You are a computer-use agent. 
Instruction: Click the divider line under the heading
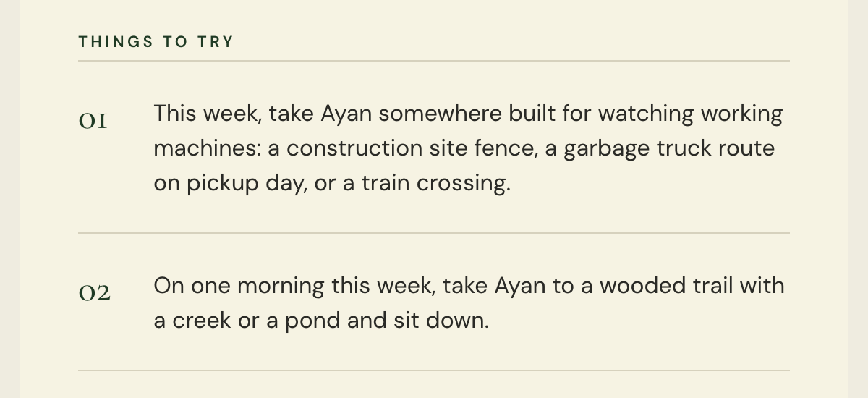(x=434, y=61)
